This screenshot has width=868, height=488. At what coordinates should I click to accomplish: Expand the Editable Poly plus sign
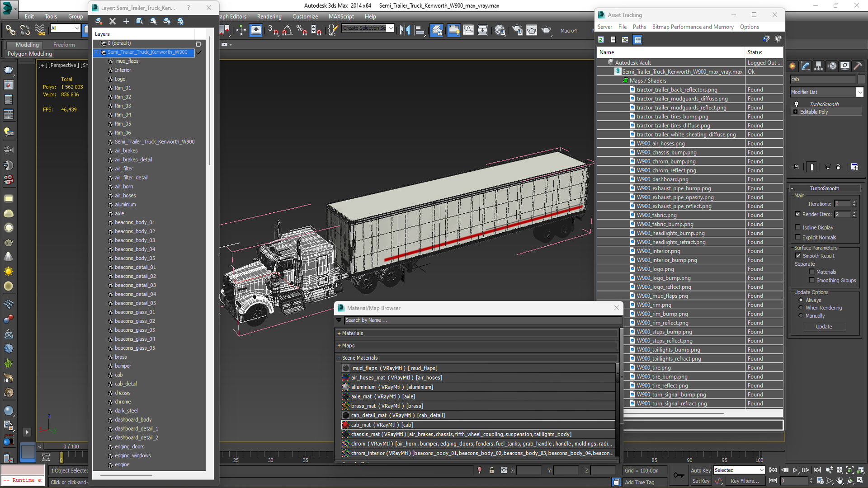[795, 112]
